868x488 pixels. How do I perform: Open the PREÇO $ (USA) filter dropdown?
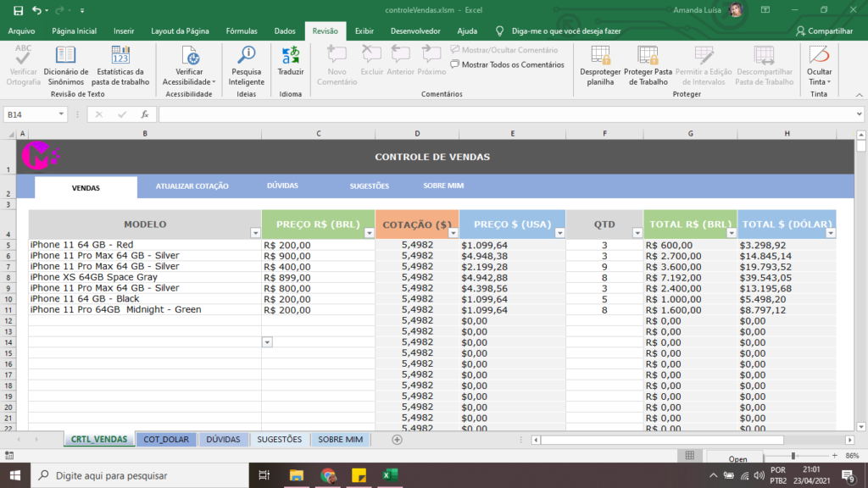[x=559, y=233]
